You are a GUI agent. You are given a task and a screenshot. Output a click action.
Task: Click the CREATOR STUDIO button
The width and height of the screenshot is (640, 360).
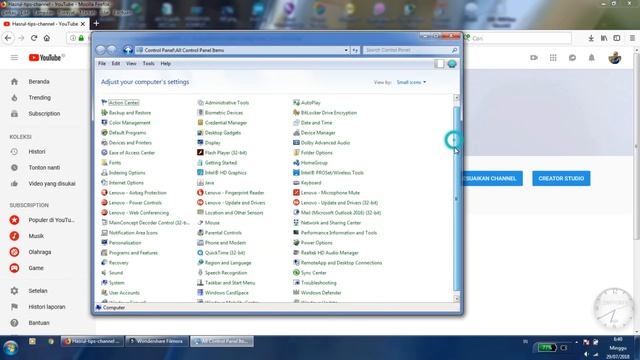[x=561, y=178]
